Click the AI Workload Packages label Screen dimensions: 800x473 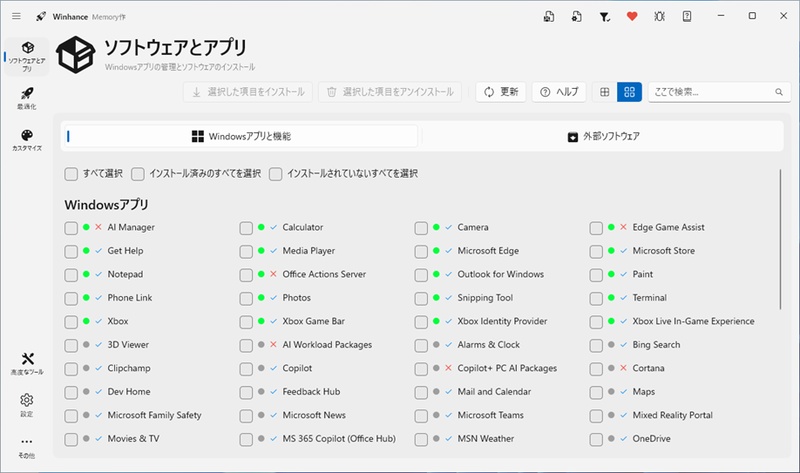tap(327, 344)
